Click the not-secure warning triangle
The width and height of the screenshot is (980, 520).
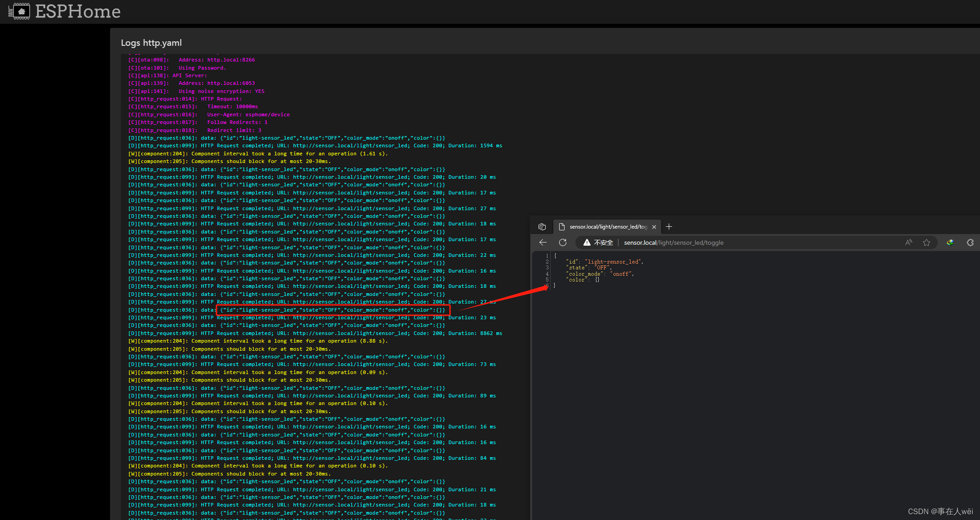tap(587, 242)
